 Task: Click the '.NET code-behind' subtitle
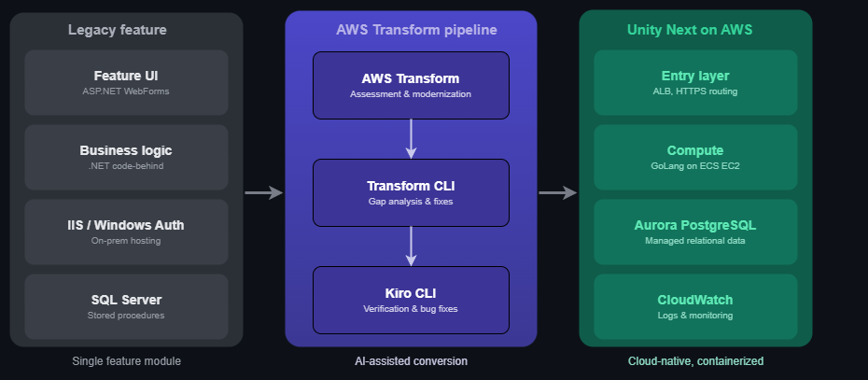point(126,166)
